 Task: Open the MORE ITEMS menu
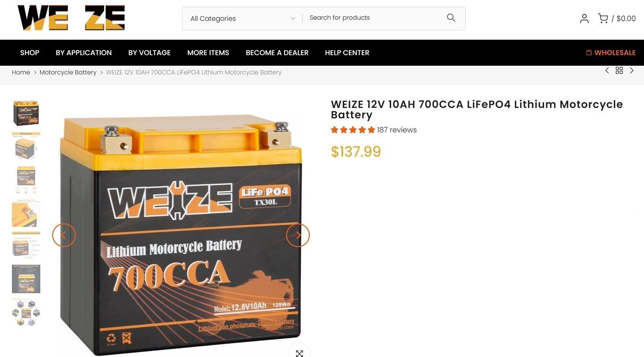point(208,53)
